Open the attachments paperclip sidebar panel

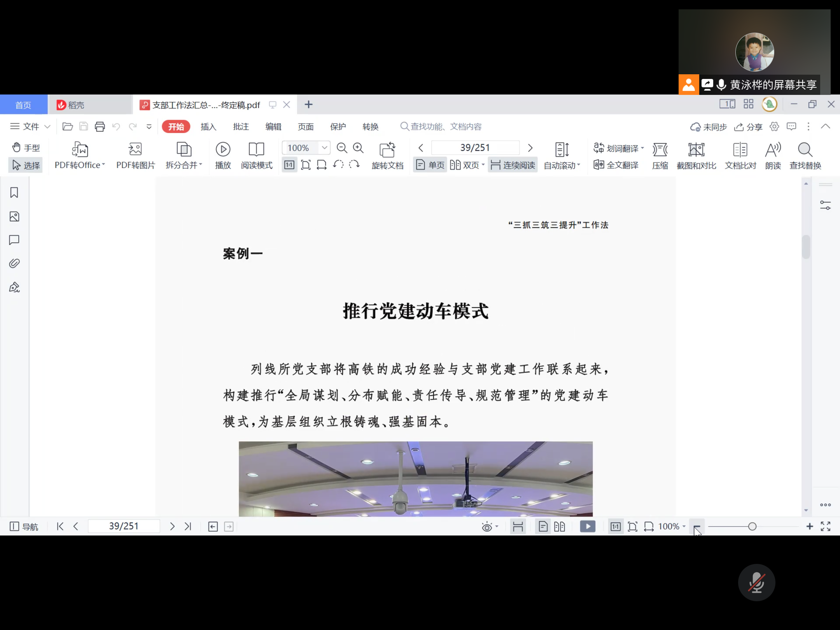click(x=14, y=264)
